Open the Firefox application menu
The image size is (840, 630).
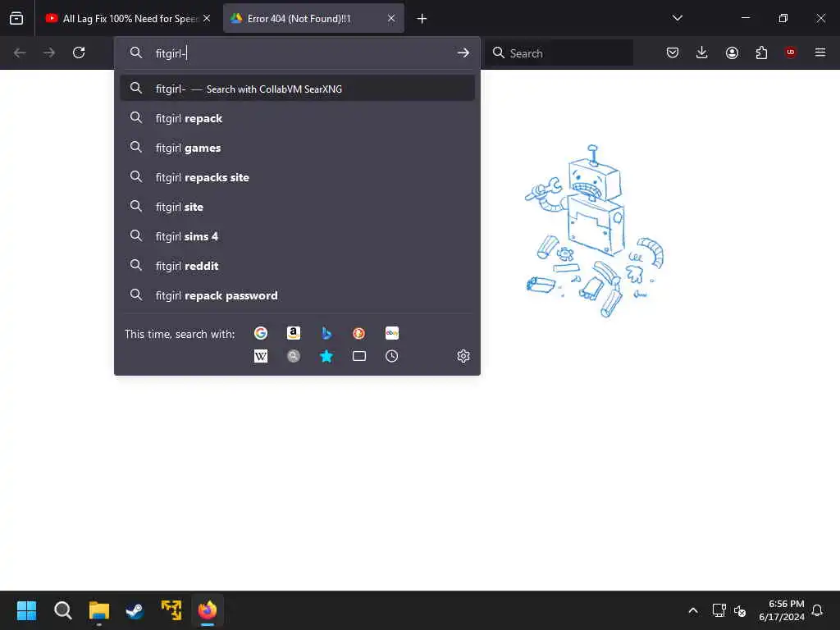click(x=820, y=52)
